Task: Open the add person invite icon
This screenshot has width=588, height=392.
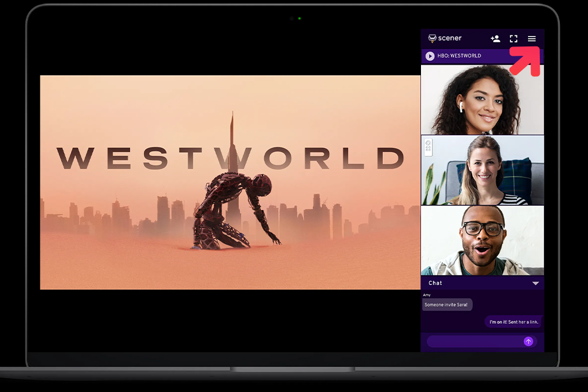Action: (x=495, y=39)
